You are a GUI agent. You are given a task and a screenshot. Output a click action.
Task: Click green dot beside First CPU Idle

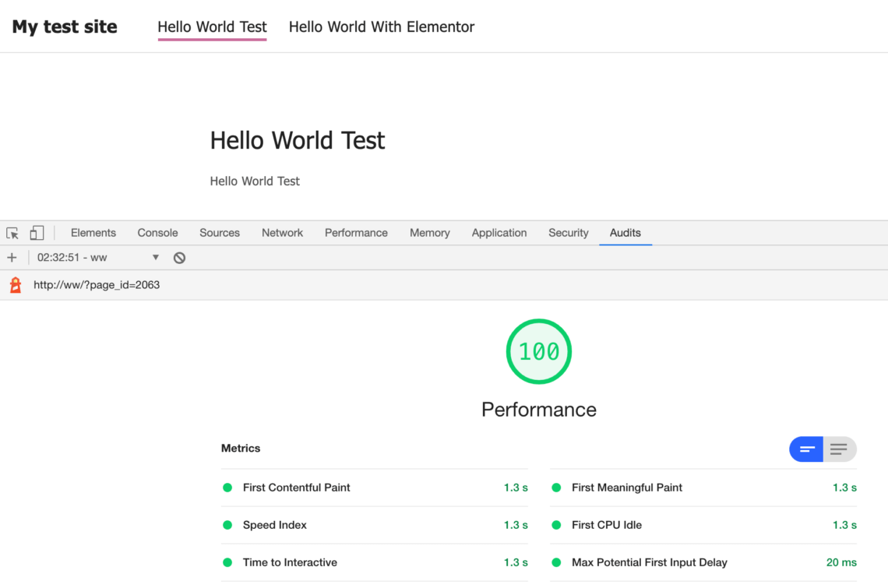pyautogui.click(x=556, y=525)
